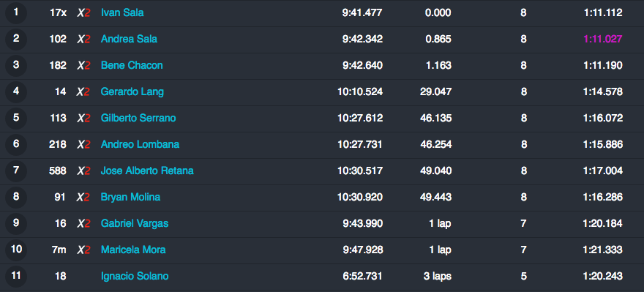Click Ignacio Solano's name link

(x=135, y=276)
